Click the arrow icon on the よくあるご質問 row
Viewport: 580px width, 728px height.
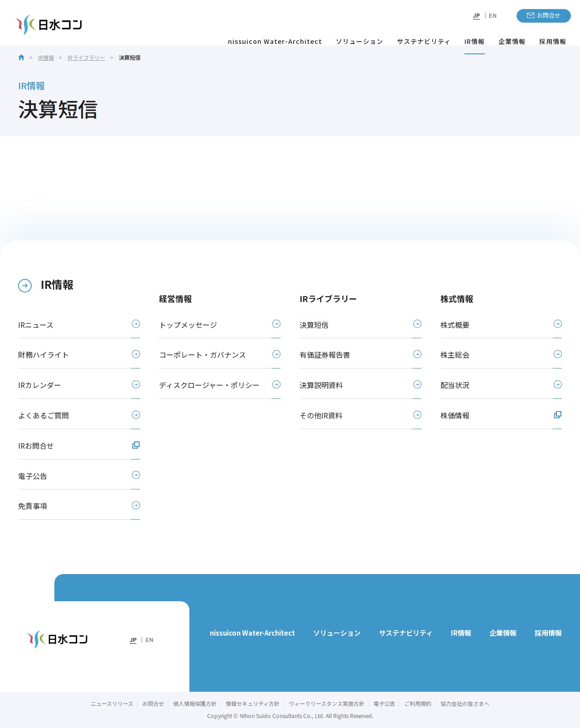pyautogui.click(x=136, y=415)
